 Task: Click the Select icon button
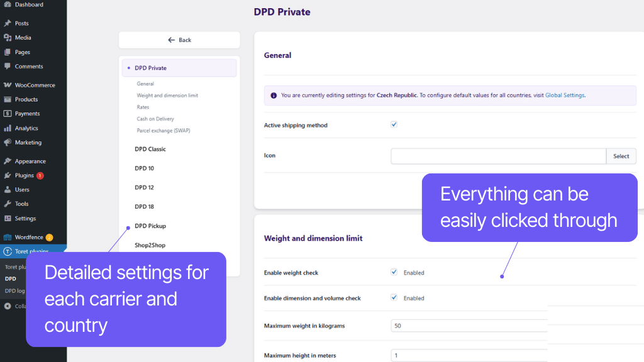click(621, 156)
